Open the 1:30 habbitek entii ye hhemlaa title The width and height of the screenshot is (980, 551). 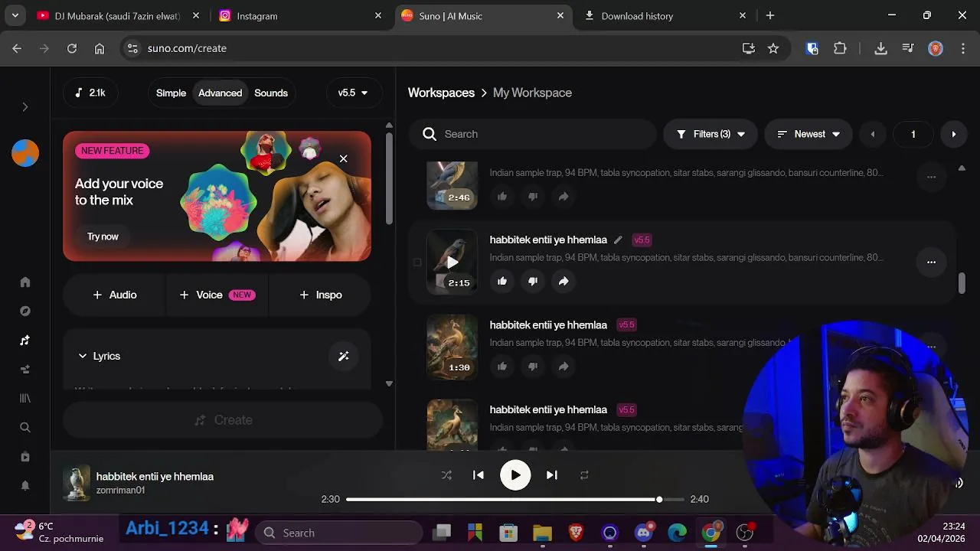548,324
